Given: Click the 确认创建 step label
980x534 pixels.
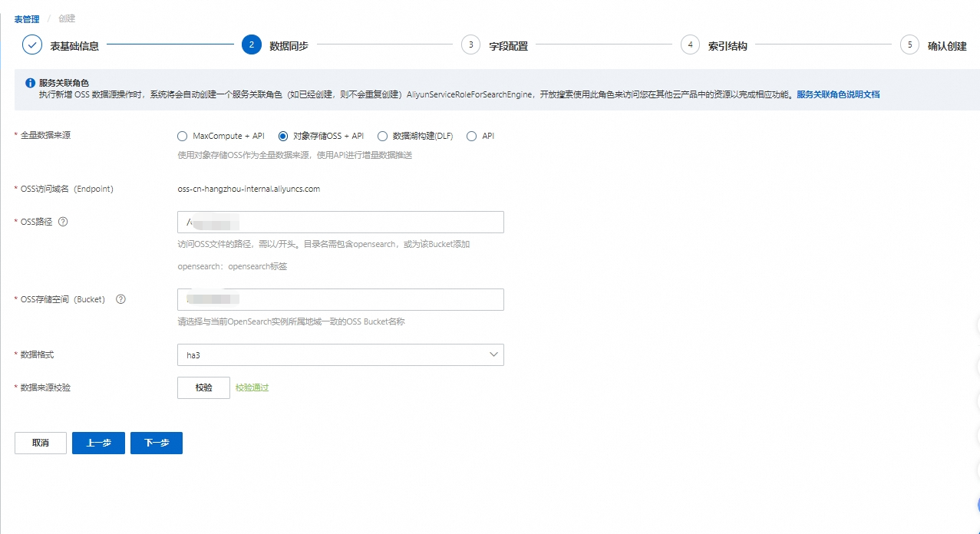Looking at the screenshot, I should click(x=947, y=46).
